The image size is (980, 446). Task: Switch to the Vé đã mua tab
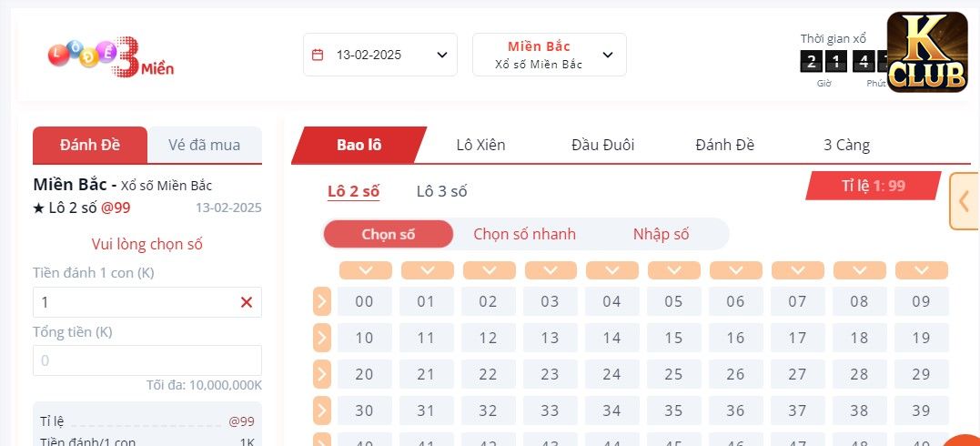click(x=205, y=145)
